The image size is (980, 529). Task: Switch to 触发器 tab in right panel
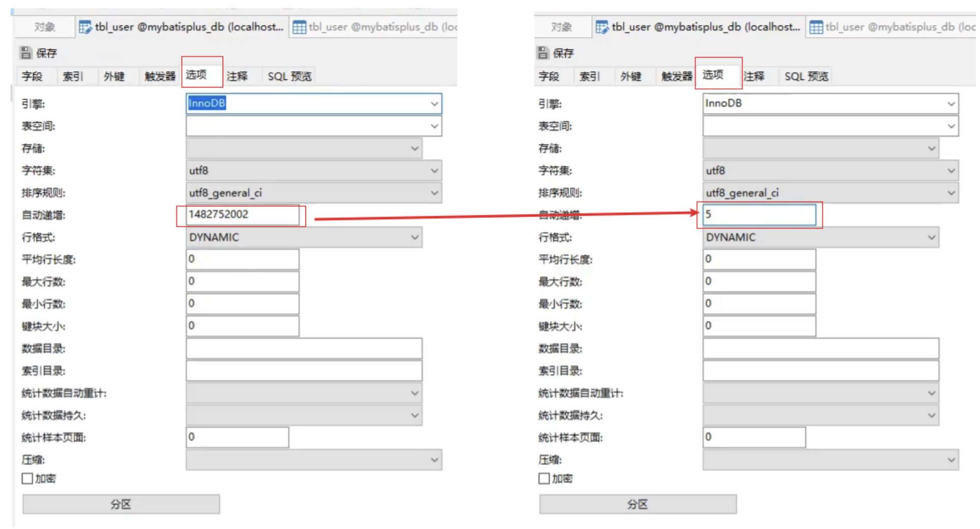(x=677, y=76)
